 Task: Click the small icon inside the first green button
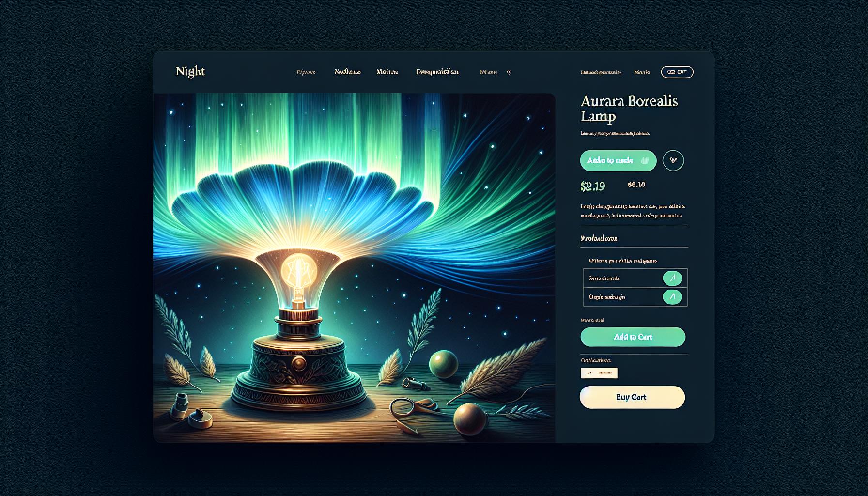644,160
